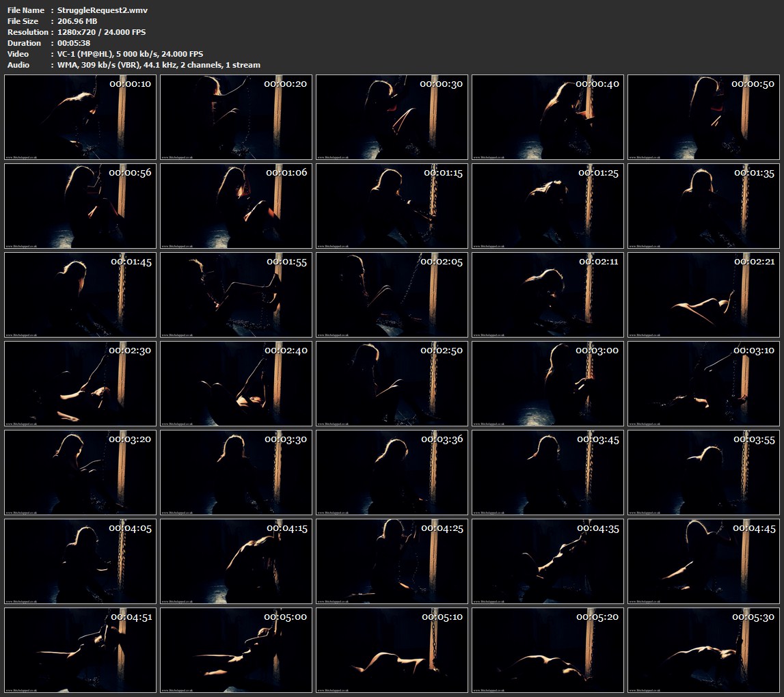Screen dimensions: 784x697
Task: Select the thumbnail stamped 00:00:40
Action: [548, 117]
